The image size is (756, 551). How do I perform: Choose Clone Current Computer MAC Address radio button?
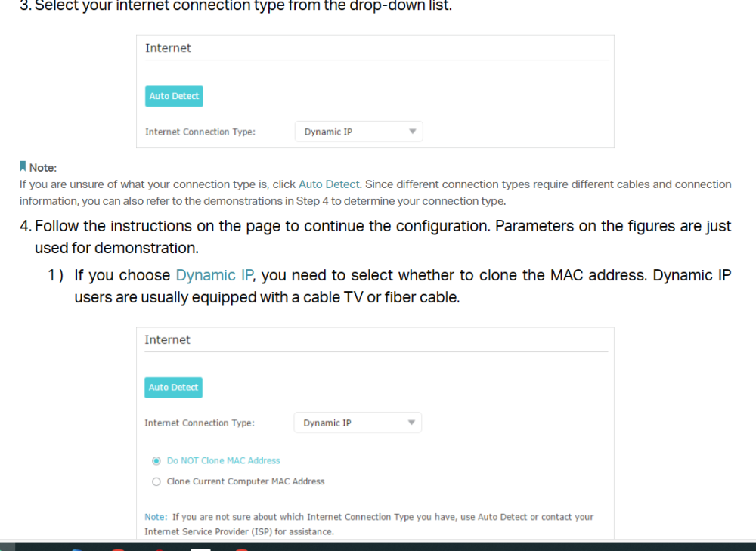coord(156,481)
